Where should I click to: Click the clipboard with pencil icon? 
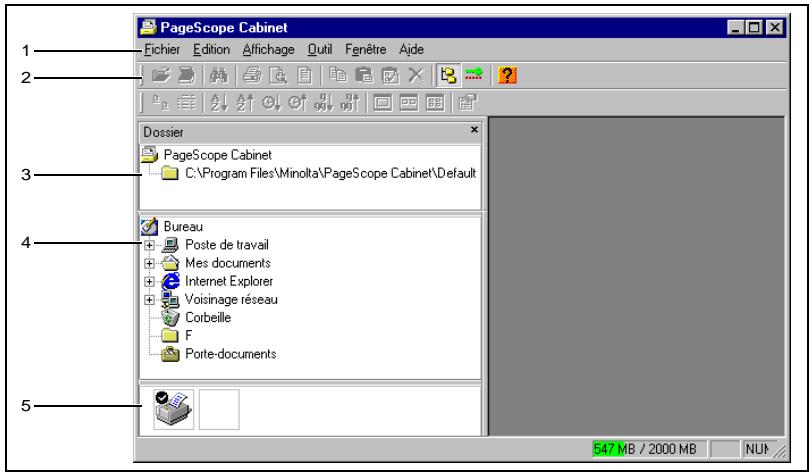coord(390,76)
